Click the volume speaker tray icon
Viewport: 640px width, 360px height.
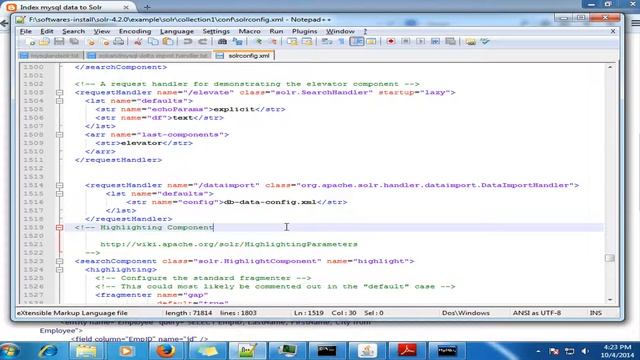point(585,351)
